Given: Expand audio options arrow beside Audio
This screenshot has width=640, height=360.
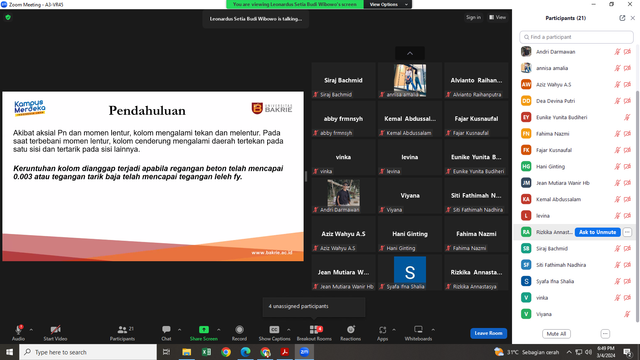Looking at the screenshot, I should point(31,330).
